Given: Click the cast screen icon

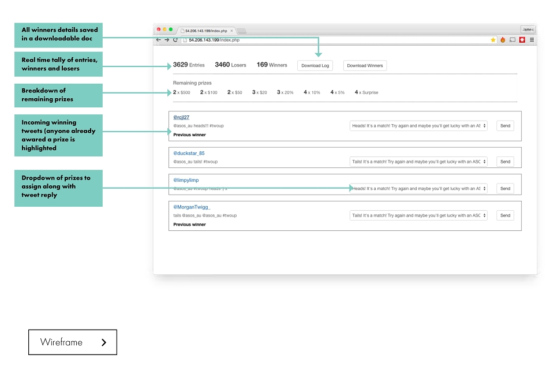Looking at the screenshot, I should (512, 40).
